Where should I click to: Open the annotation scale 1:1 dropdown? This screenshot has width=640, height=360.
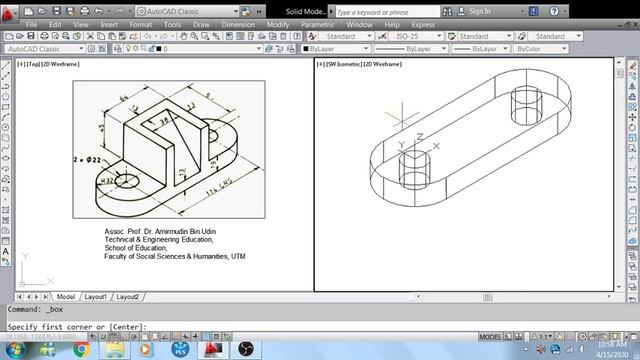pyautogui.click(x=542, y=337)
